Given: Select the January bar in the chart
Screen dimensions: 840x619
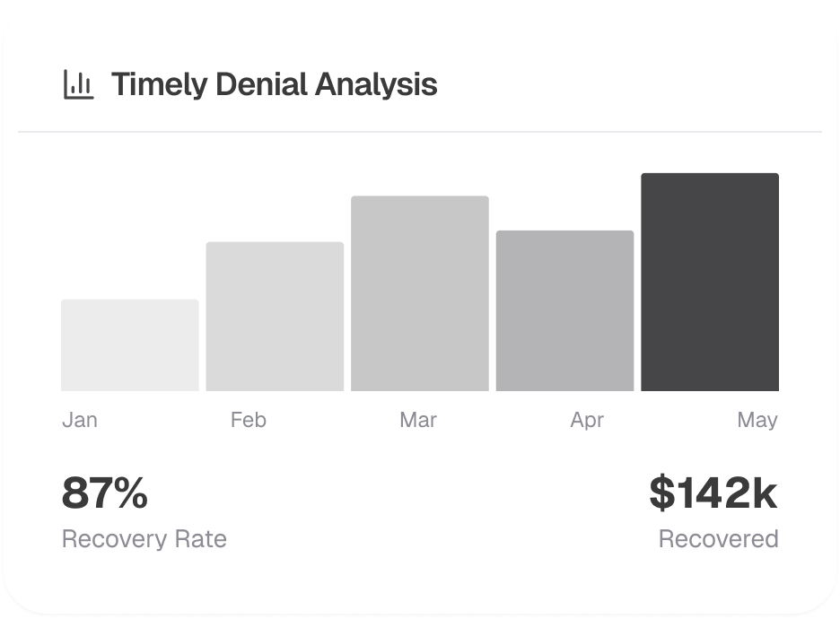Looking at the screenshot, I should point(130,345).
